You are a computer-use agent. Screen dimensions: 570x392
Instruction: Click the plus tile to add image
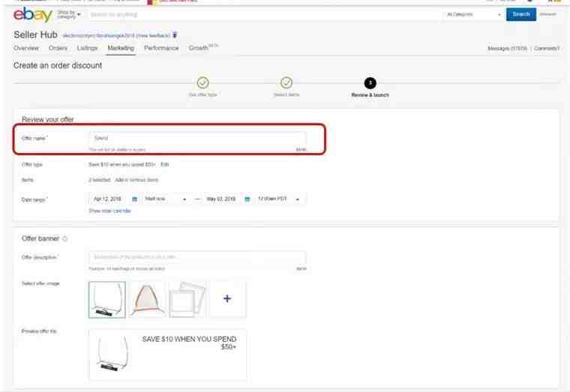(x=227, y=299)
